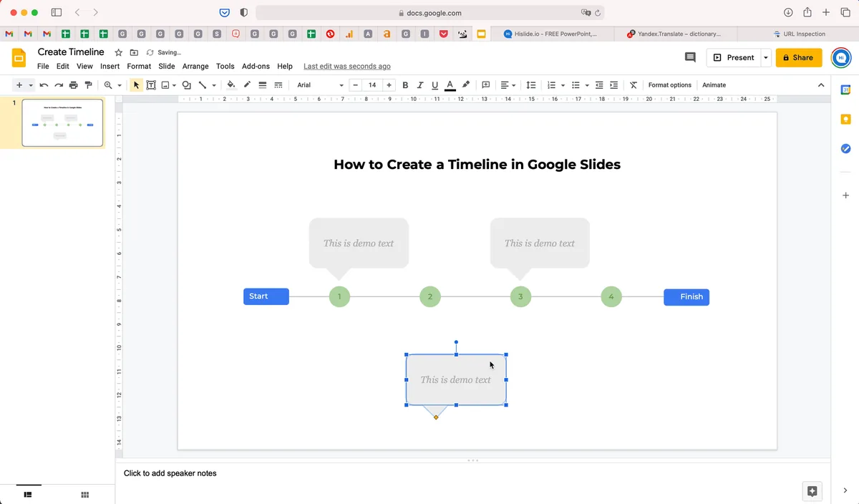Clear formatting with the crossed T icon
This screenshot has width=859, height=504.
(x=634, y=85)
